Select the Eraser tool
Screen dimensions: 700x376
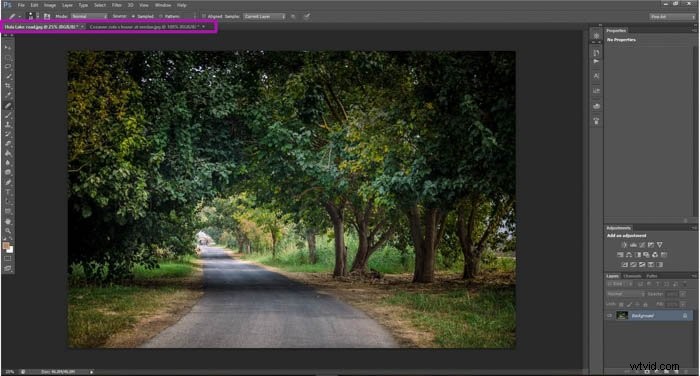pos(8,144)
